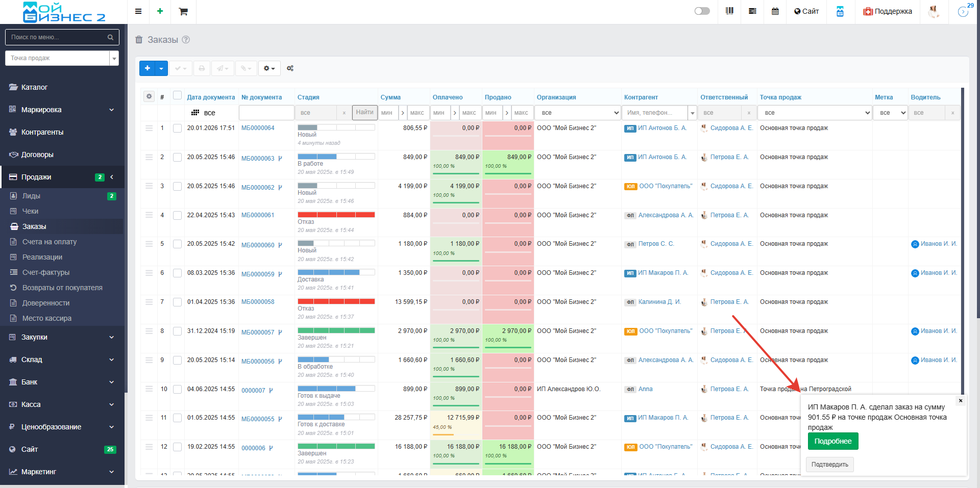Click the trash icon beside Заказы title
The width and height of the screenshot is (980, 488).
tap(139, 40)
